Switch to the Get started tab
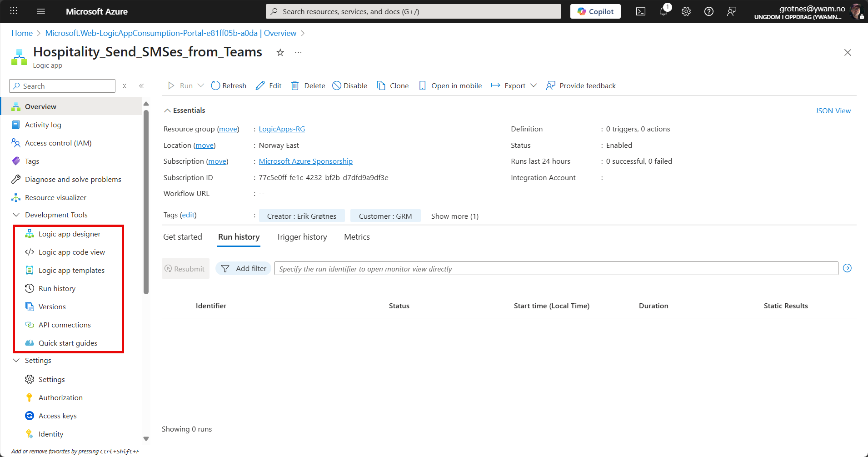This screenshot has width=868, height=457. coord(183,237)
